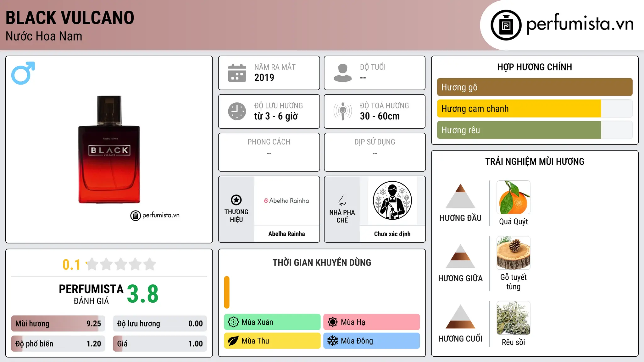Open the Gỗ tuyết tùng note image
The width and height of the screenshot is (644, 362).
point(514,253)
